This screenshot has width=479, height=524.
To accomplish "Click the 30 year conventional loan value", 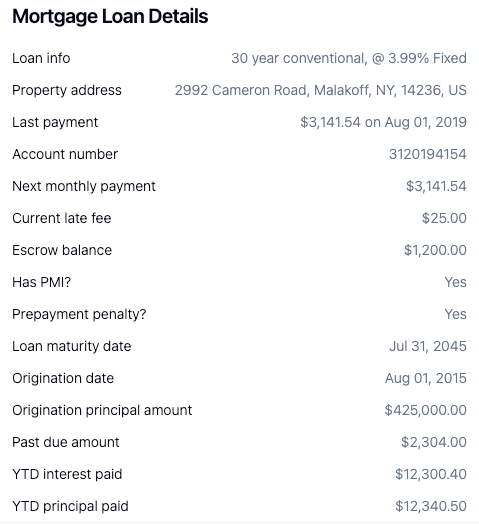I will coord(349,58).
